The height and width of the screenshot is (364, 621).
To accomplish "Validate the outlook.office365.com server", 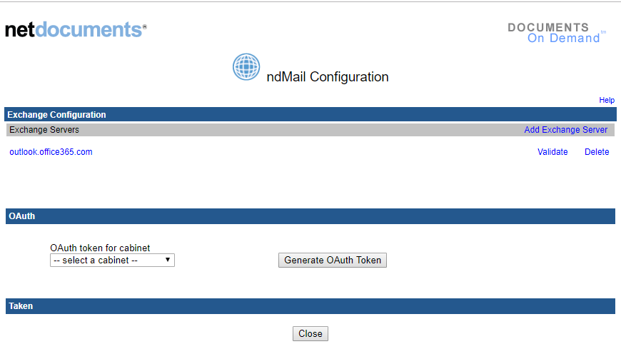I will pyautogui.click(x=552, y=152).
